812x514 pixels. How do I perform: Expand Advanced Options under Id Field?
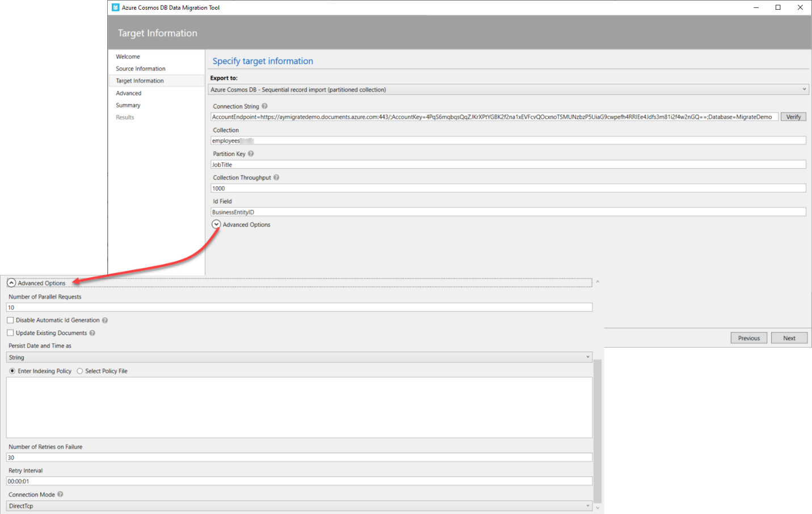click(216, 225)
